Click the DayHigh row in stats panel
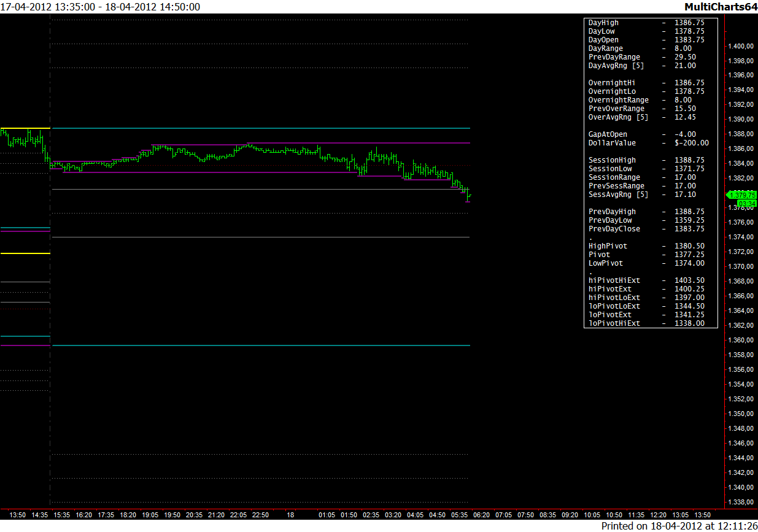Screen dimensions: 758x532 646,23
